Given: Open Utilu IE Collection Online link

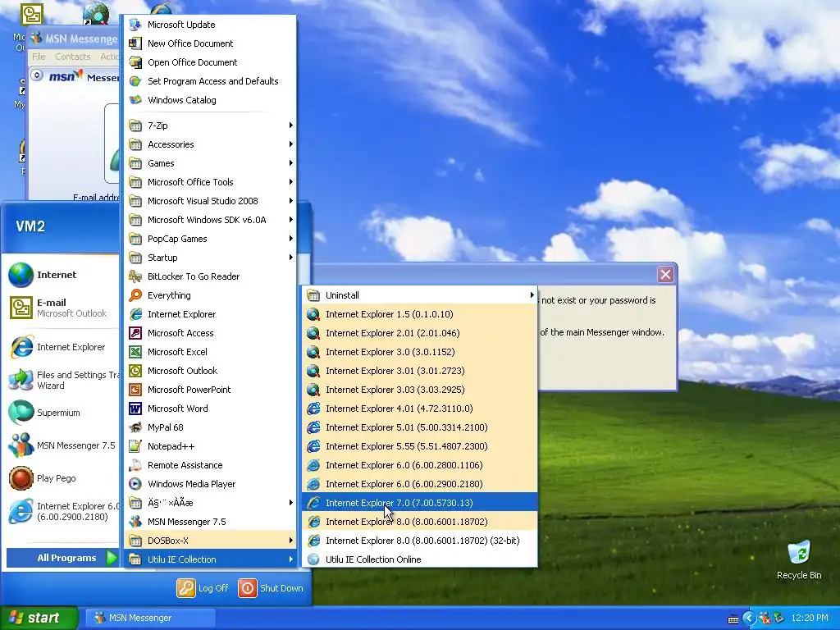Looking at the screenshot, I should (x=419, y=559).
